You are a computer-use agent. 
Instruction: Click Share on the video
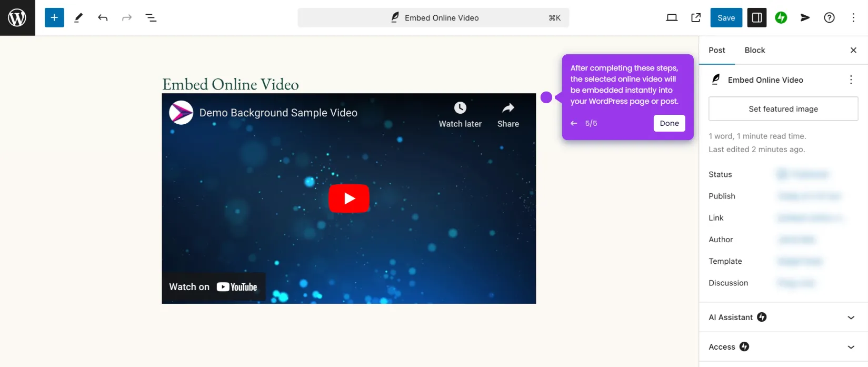pyautogui.click(x=508, y=115)
